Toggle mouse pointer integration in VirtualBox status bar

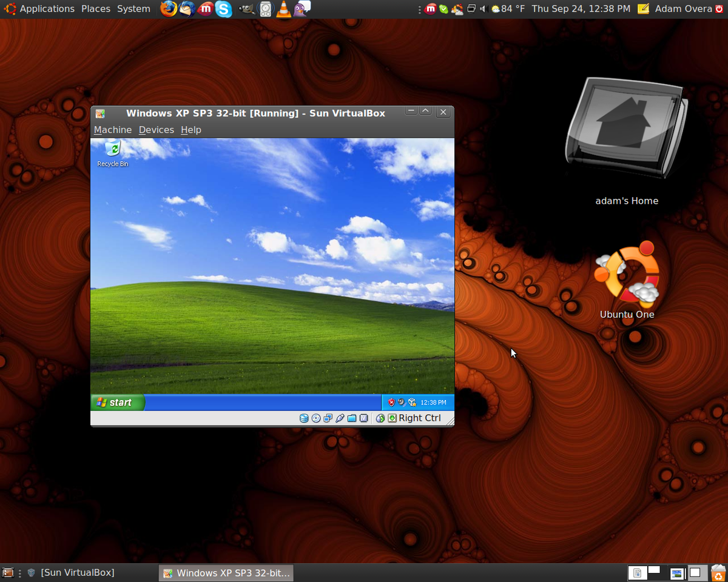380,418
